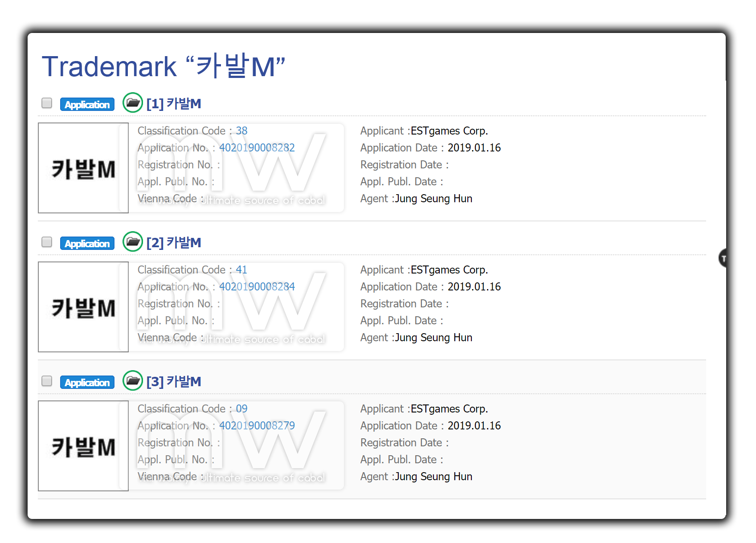Click the third 카발M trademark thumbnail

tap(83, 446)
